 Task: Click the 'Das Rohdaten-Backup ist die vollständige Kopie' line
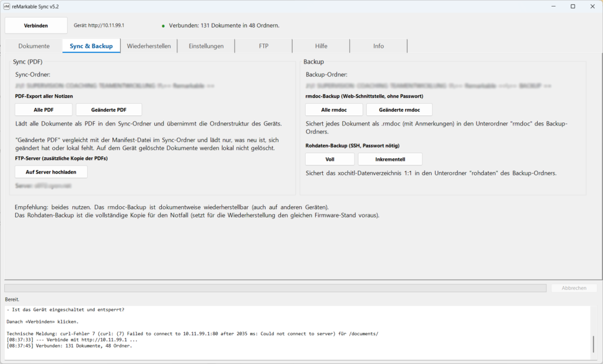[x=197, y=215]
